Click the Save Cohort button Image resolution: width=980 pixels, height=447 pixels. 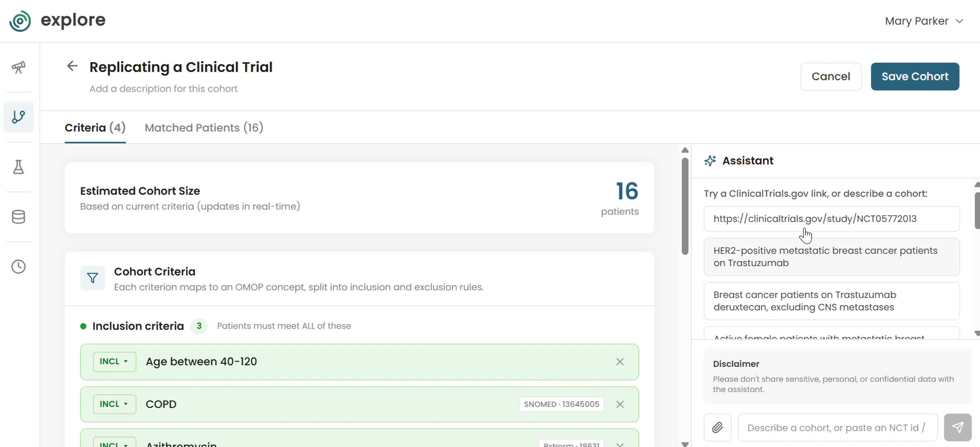[915, 77]
